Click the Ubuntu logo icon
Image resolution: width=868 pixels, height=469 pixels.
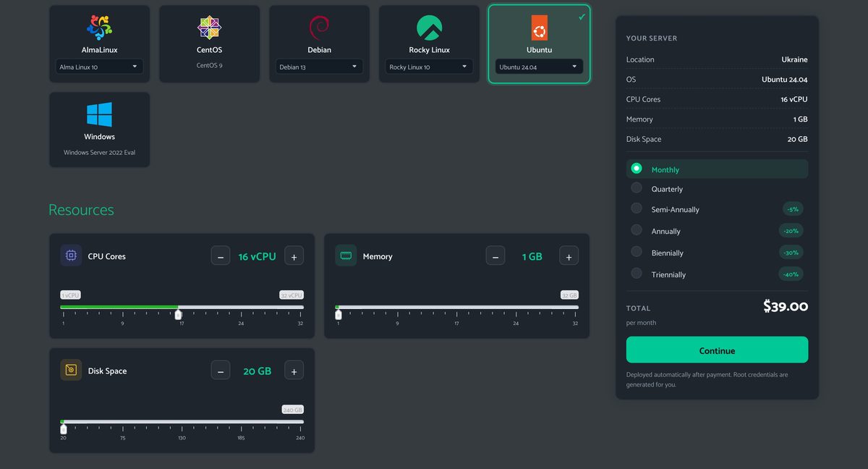(x=539, y=28)
